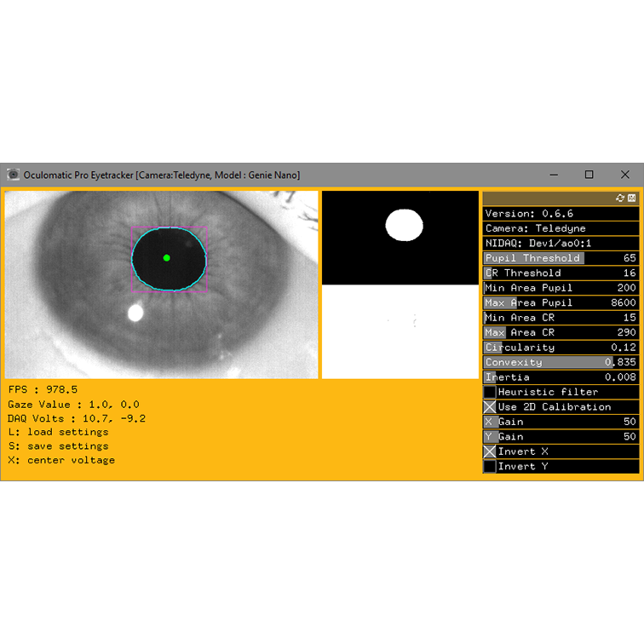Adjust the Min Area CR slider
The image size is (644, 644).
pos(561,318)
